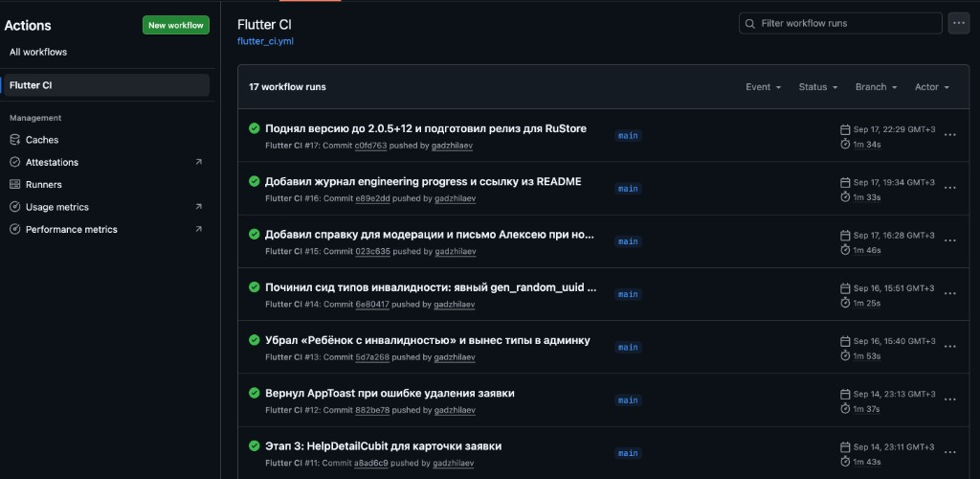Image resolution: width=980 pixels, height=479 pixels.
Task: Click main branch label on run #12
Action: click(628, 400)
